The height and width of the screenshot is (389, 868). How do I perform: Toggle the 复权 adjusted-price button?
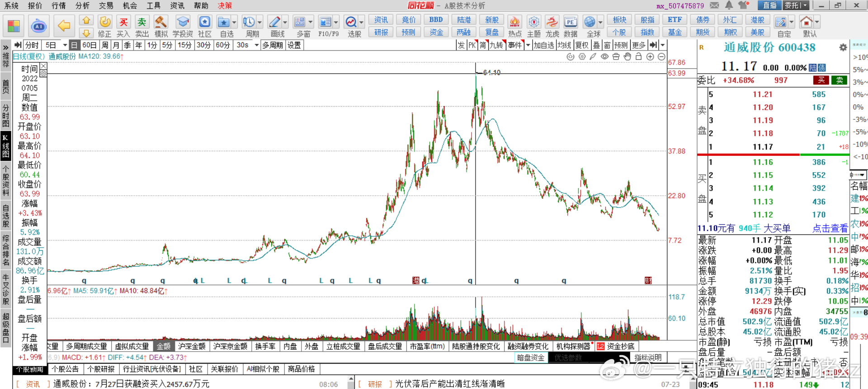pos(582,45)
